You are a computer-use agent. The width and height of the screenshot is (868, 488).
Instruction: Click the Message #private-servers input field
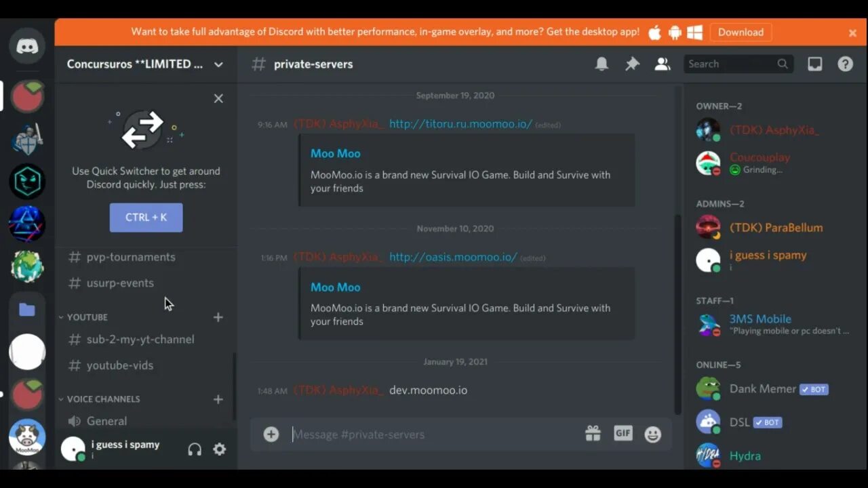(x=434, y=434)
